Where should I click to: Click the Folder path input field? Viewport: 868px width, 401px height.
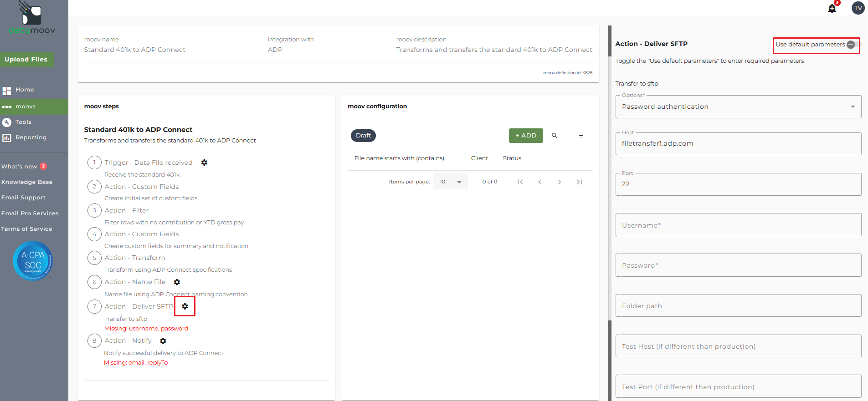point(738,305)
